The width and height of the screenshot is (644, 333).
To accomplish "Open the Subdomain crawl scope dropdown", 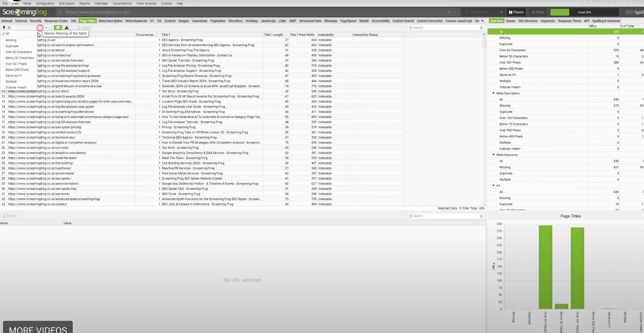I will coord(483,12).
